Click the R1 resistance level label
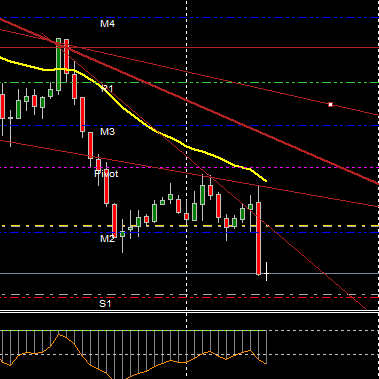Image resolution: width=379 pixels, height=379 pixels. [107, 89]
